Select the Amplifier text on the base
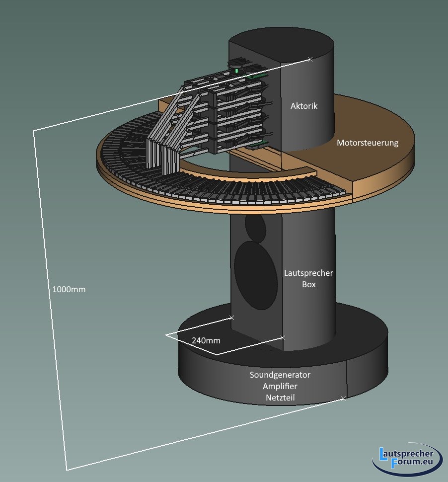The width and height of the screenshot is (448, 482). coord(280,386)
